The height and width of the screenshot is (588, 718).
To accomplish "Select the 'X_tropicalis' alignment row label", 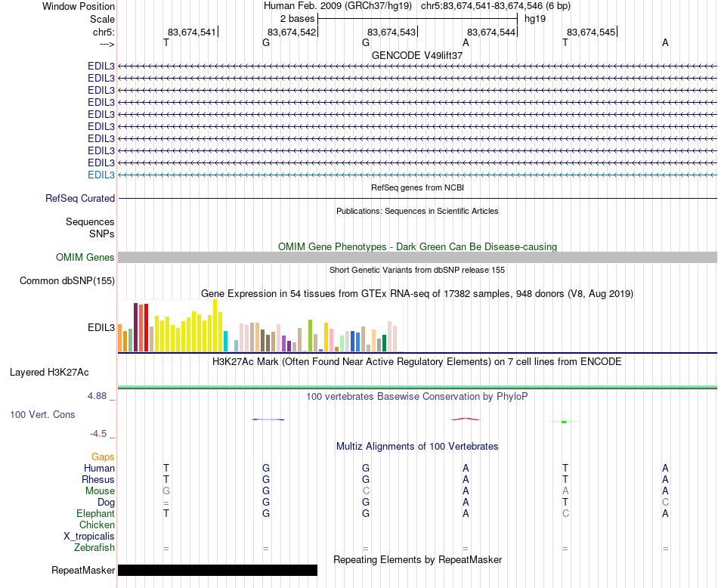I will [89, 537].
